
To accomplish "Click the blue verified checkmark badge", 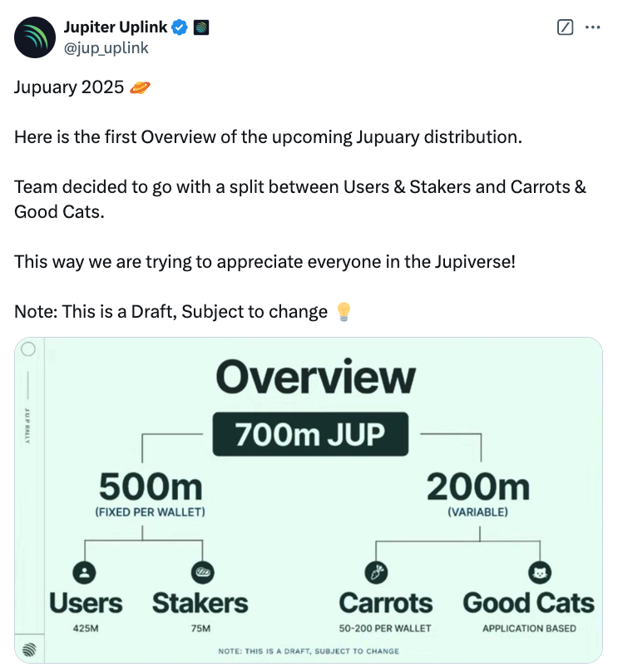I will [179, 27].
